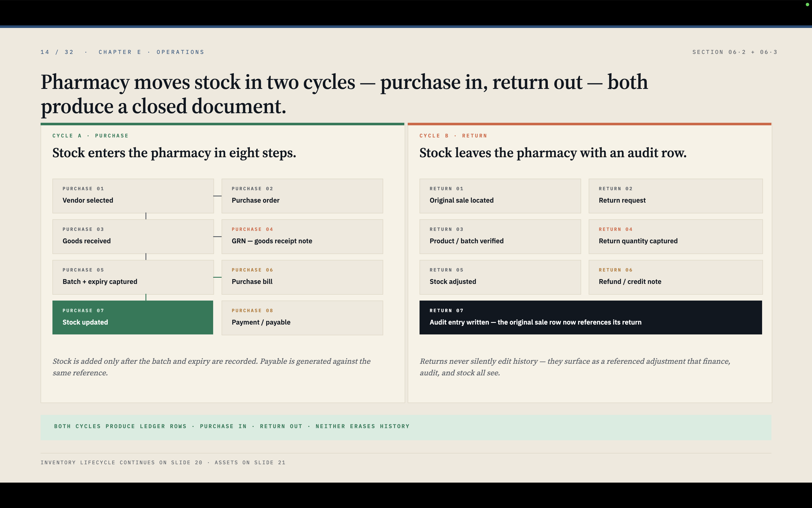The height and width of the screenshot is (508, 812).
Task: Click the italic note 'Returns never silently edit history'
Action: click(575, 367)
